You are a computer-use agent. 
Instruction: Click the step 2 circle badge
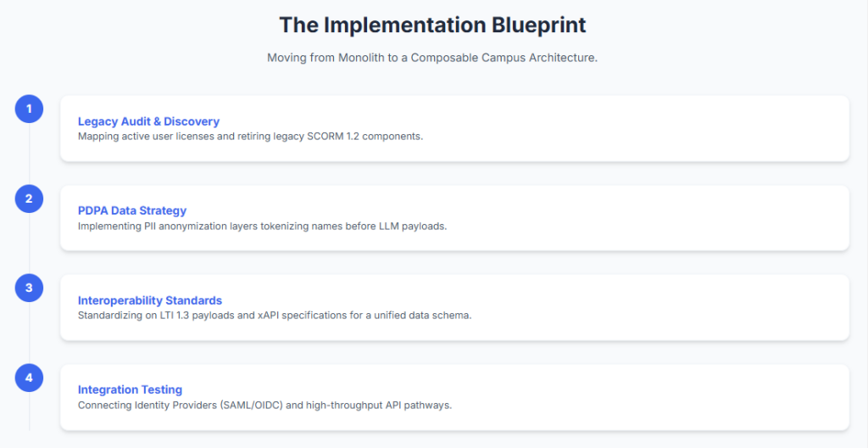(29, 199)
